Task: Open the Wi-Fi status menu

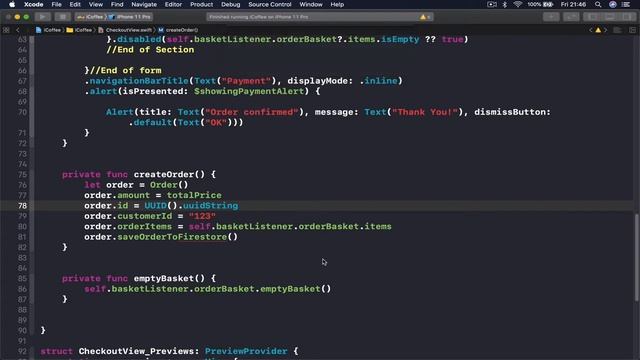Action: click(518, 4)
